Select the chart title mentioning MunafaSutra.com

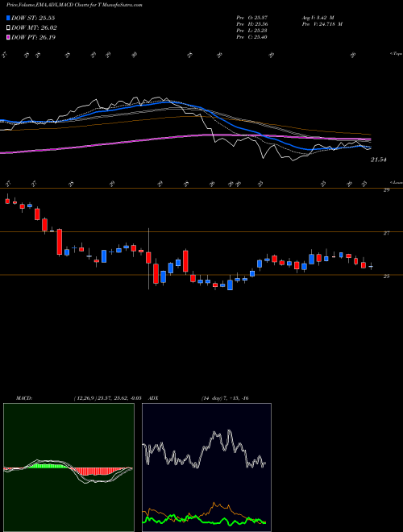74,5
